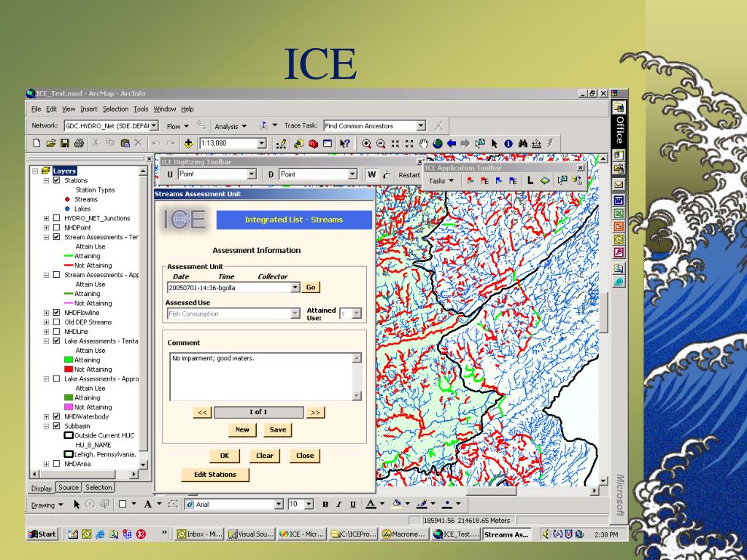Screen dimensions: 747x560
Task: Open the U Point dropdown on Digitizing Toolbar
Action: click(x=252, y=174)
